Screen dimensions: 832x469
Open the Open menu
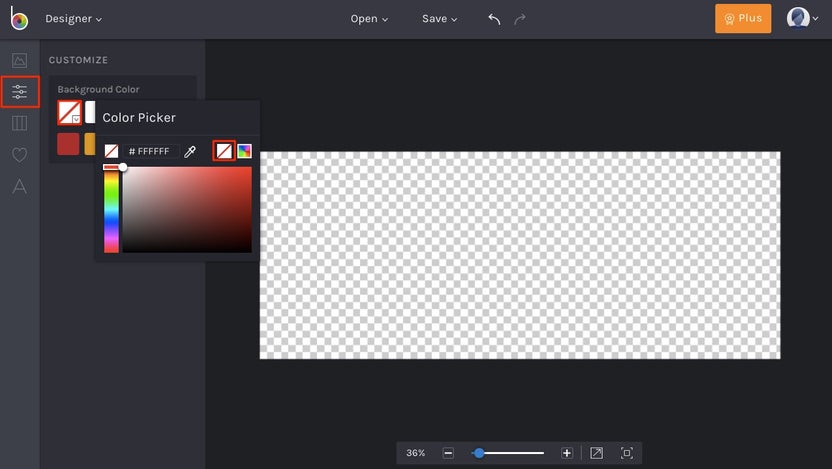coord(369,19)
